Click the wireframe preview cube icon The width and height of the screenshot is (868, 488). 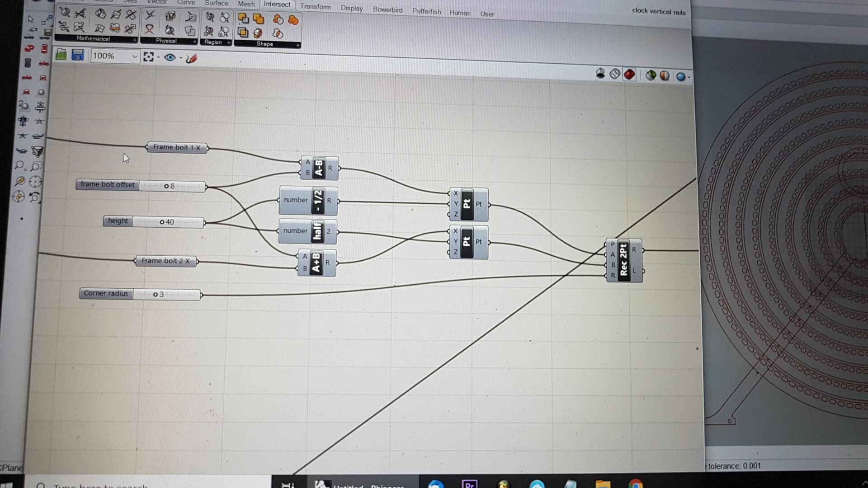tap(614, 74)
